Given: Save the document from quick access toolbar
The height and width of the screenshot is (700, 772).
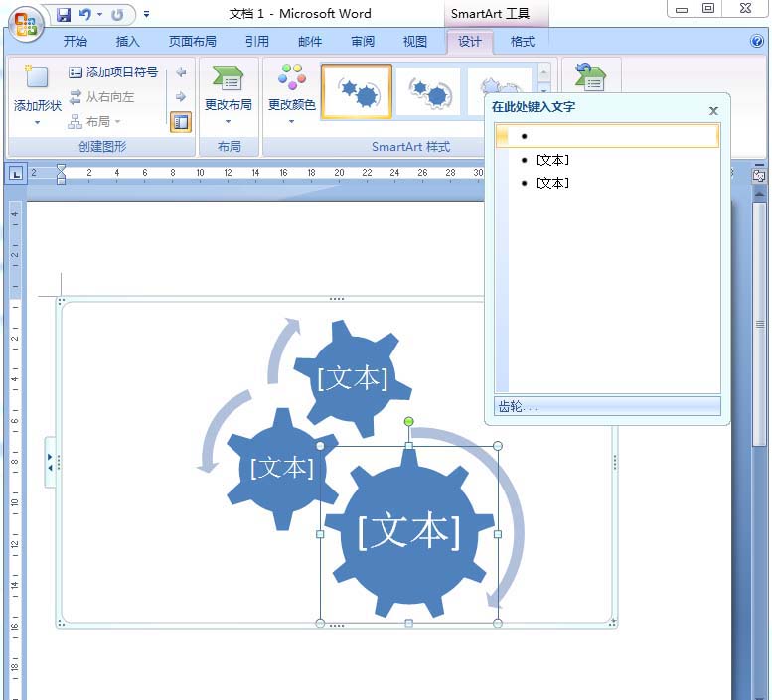Looking at the screenshot, I should coord(64,15).
